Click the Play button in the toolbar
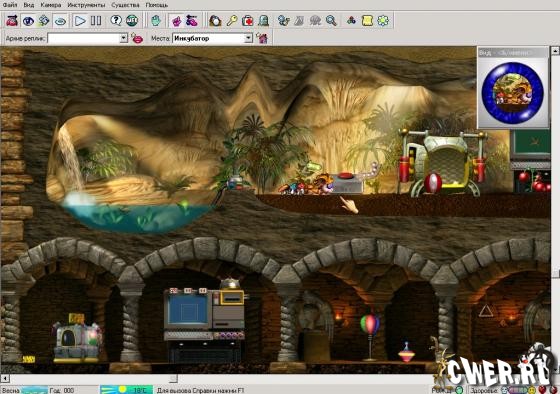The height and width of the screenshot is (394, 560). pos(80,21)
